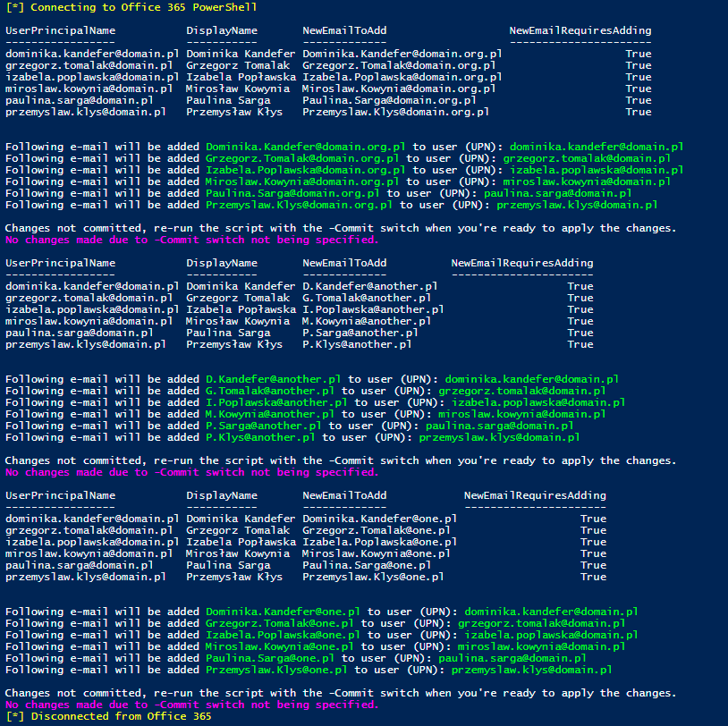Image resolution: width=728 pixels, height=726 pixels.
Task: Click the Disconnected from Office 365 status line
Action: pyautogui.click(x=108, y=716)
